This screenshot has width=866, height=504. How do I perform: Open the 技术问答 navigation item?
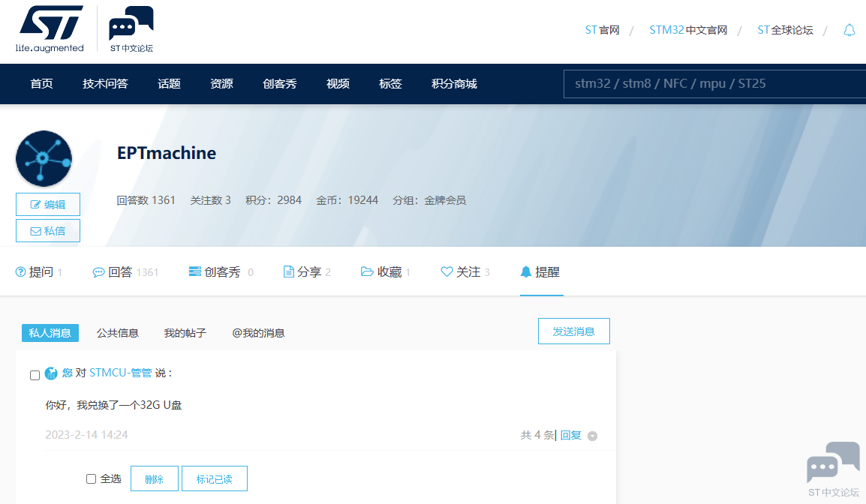click(x=106, y=84)
